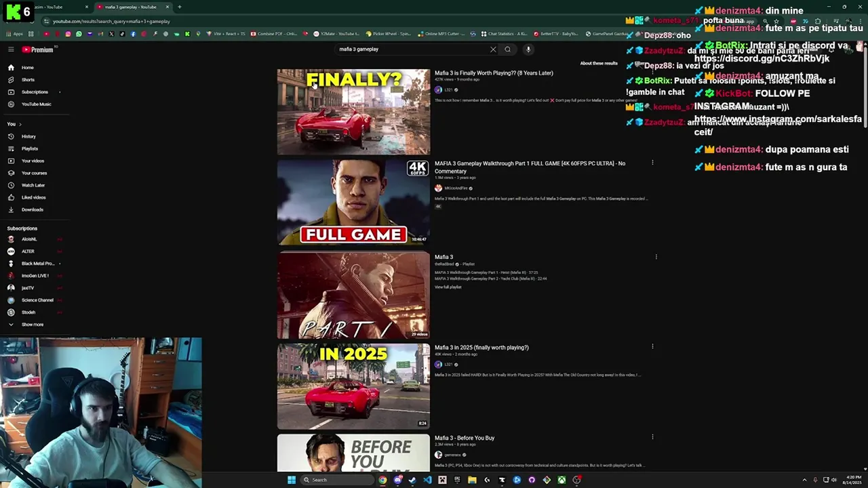Open MAFIA 3 Gameplay Walkthrough Part 1 title
The width and height of the screenshot is (868, 488).
click(x=530, y=167)
